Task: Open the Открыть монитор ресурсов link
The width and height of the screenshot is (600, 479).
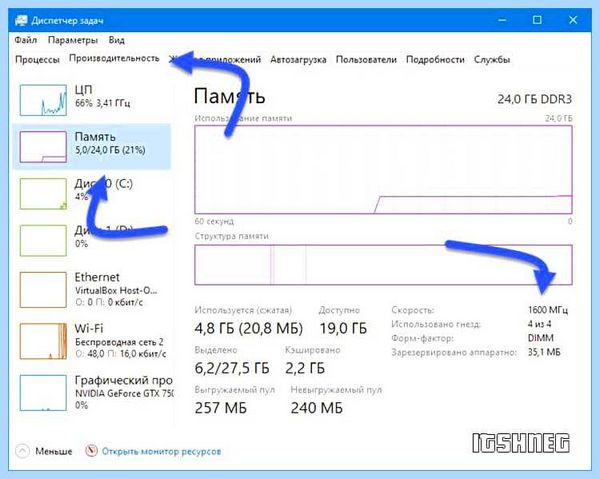Action: coord(161,451)
